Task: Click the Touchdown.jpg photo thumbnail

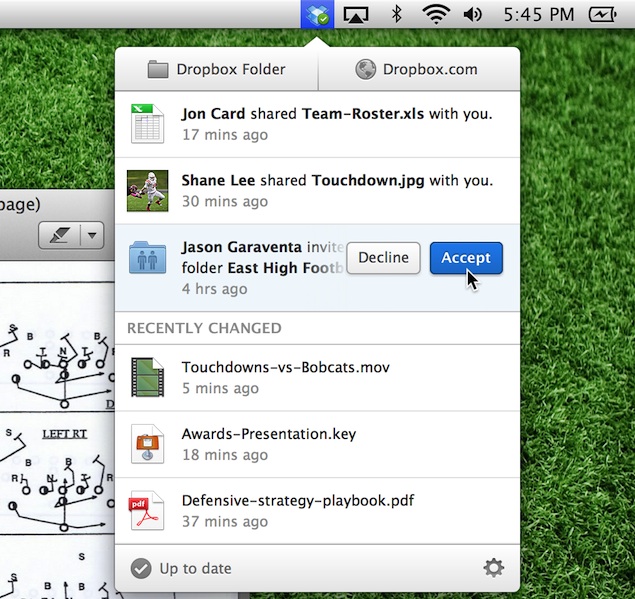Action: pyautogui.click(x=147, y=191)
